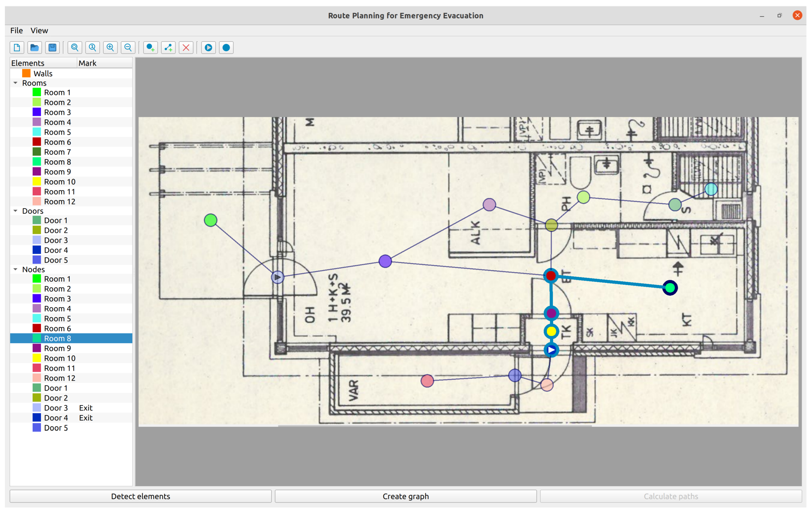Open the File menu
This screenshot has width=812, height=513.
pyautogui.click(x=17, y=30)
